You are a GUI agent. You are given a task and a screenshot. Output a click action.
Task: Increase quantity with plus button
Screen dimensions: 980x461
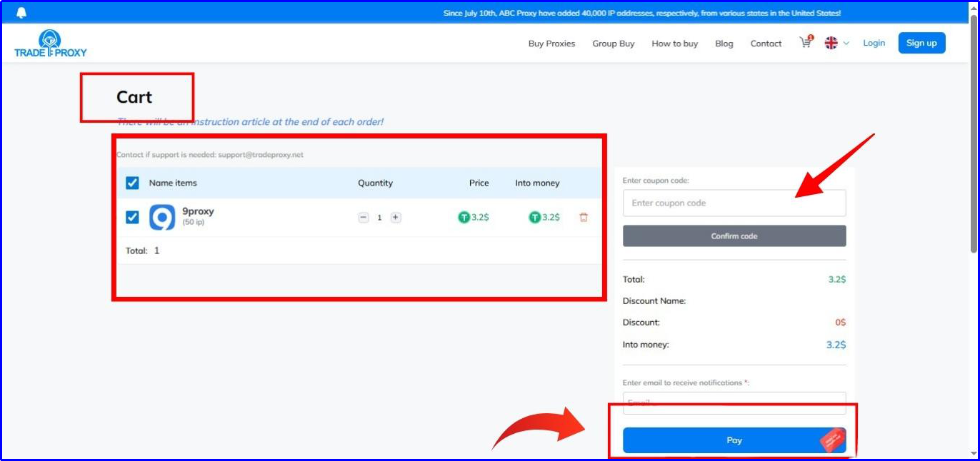396,218
